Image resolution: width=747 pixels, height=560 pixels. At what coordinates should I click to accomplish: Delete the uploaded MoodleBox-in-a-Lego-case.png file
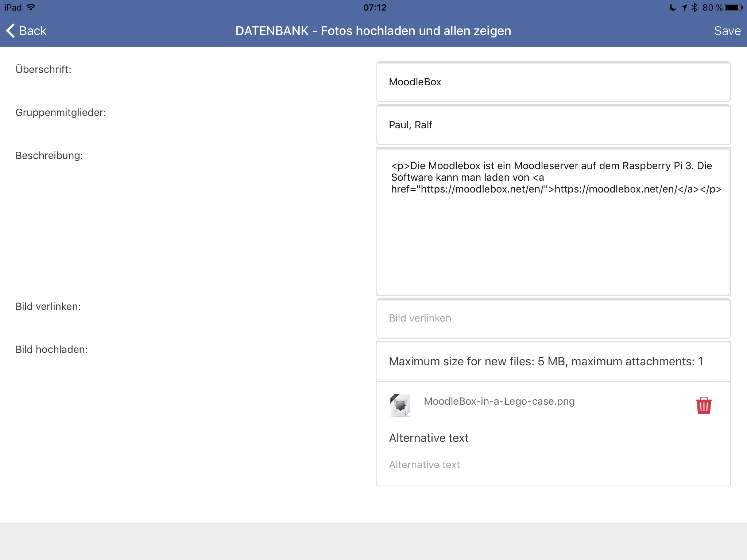coord(704,405)
